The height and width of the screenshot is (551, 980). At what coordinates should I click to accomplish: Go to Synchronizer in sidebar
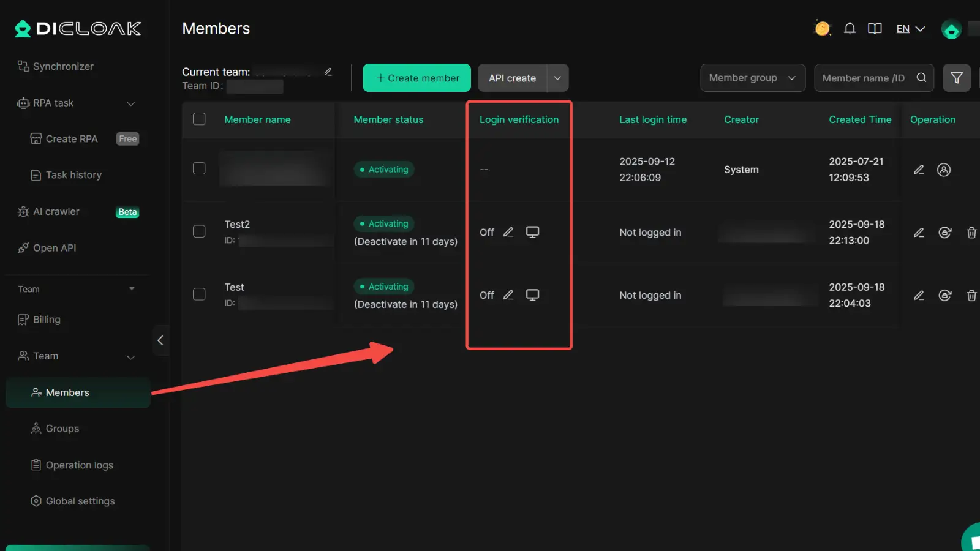pos(63,66)
